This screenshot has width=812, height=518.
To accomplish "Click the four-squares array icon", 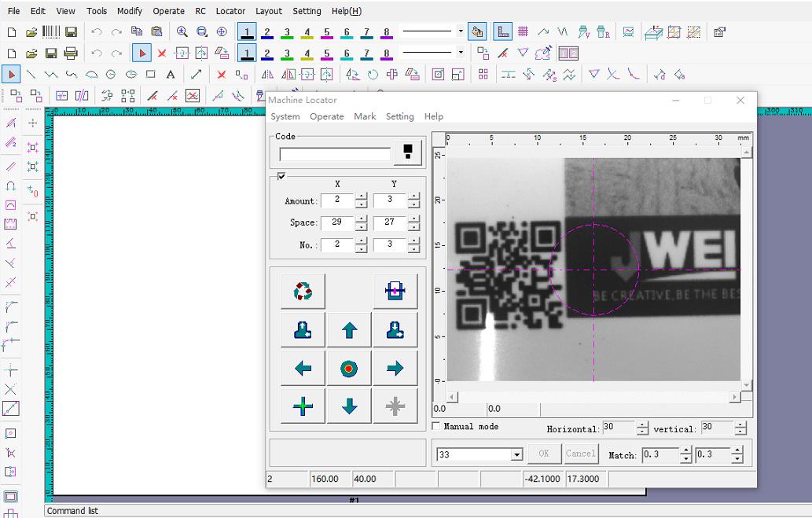I will 483,75.
